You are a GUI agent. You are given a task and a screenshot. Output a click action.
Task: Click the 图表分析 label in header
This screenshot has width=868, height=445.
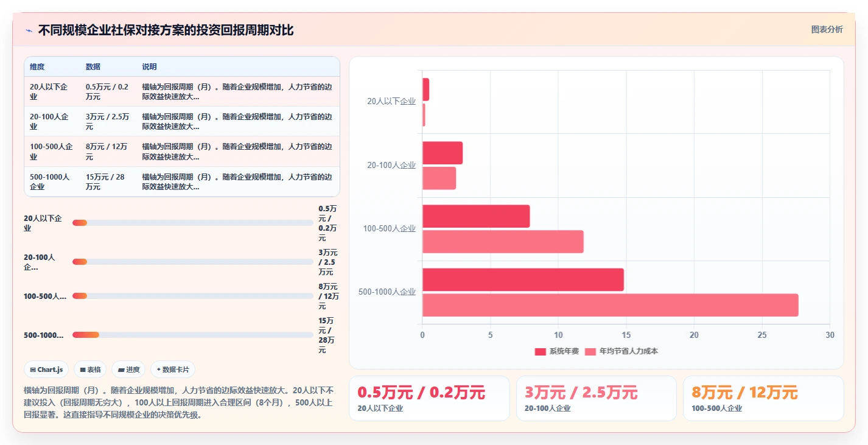[x=827, y=29]
